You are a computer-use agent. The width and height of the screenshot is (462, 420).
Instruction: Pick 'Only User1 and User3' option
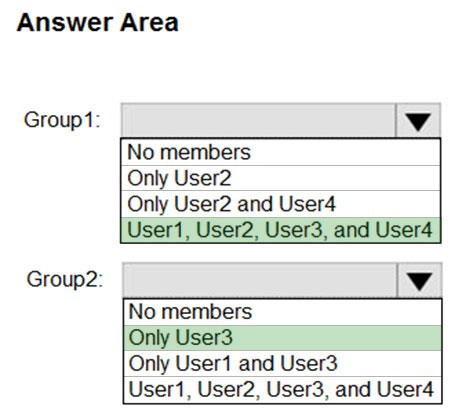point(282,363)
